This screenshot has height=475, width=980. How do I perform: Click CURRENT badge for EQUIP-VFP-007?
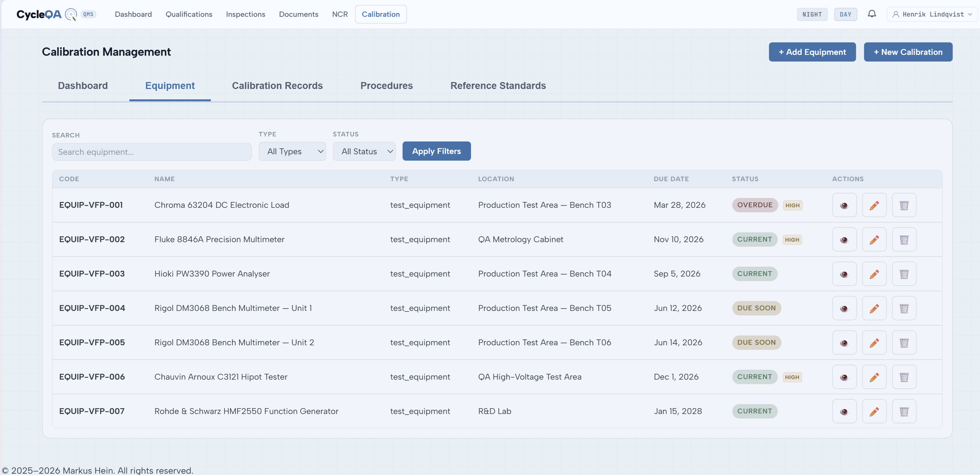coord(755,411)
